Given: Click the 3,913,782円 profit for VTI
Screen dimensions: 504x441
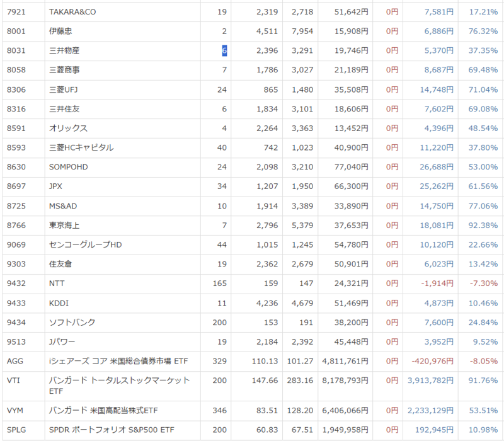Looking at the screenshot, I should click(x=430, y=381).
